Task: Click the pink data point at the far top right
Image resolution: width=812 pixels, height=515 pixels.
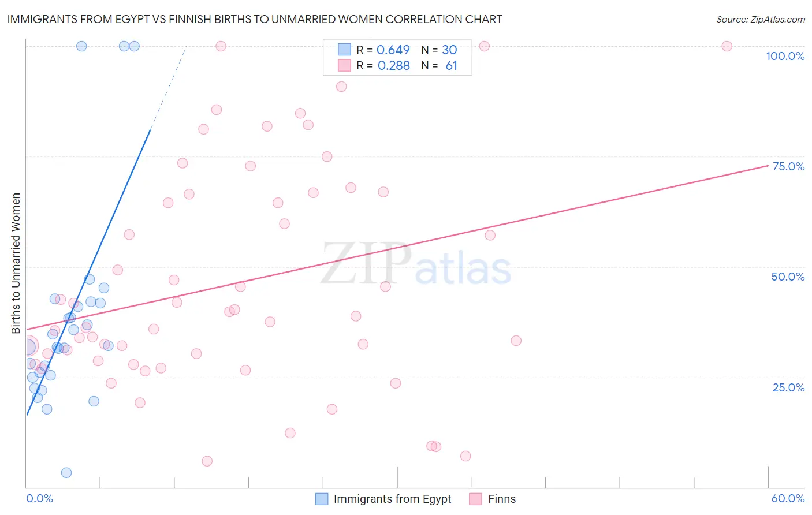Action: coord(727,46)
